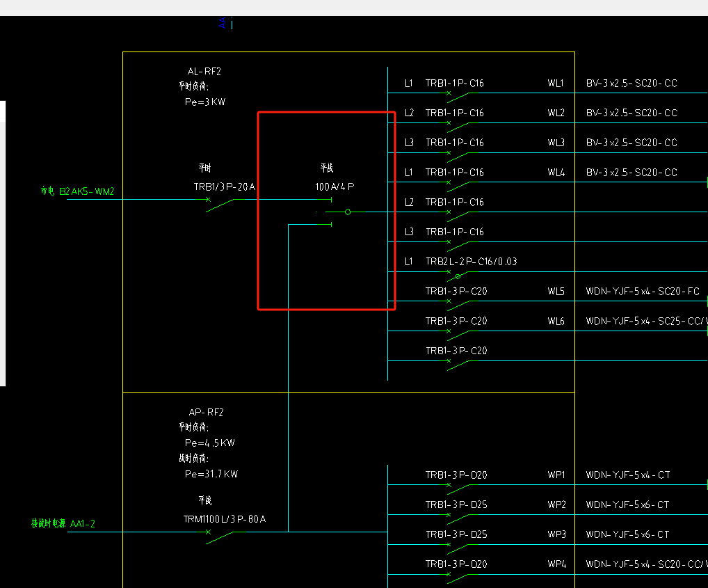The image size is (708, 588).
Task: Select TRB1-1P-C16 text on WL2 row
Action: [455, 113]
